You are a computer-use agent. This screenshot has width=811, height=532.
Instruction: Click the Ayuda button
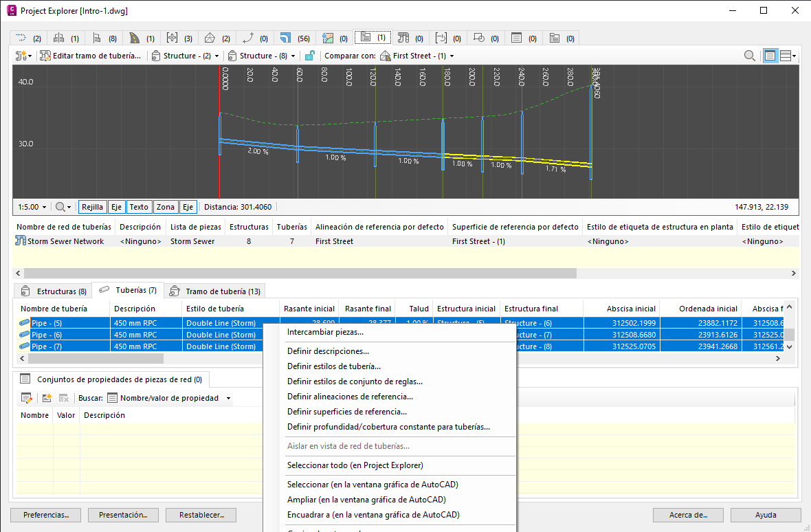click(x=766, y=515)
